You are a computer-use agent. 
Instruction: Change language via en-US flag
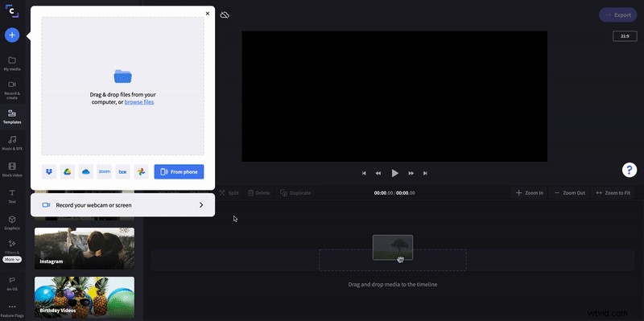[12, 283]
